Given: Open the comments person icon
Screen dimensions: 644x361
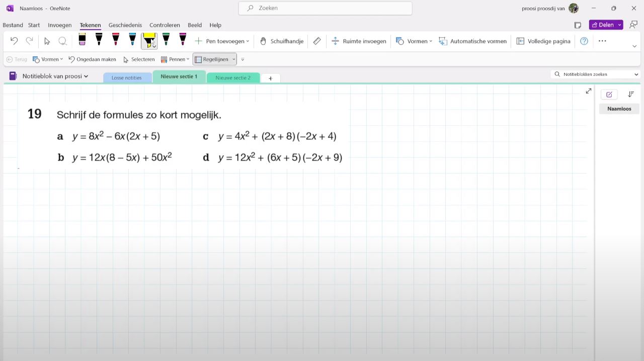Looking at the screenshot, I should 633,25.
